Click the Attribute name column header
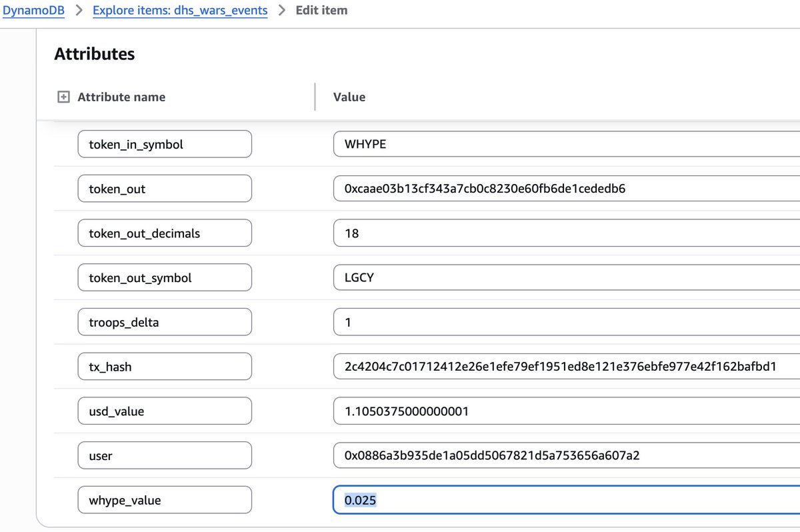The width and height of the screenshot is (800, 532). (x=121, y=97)
